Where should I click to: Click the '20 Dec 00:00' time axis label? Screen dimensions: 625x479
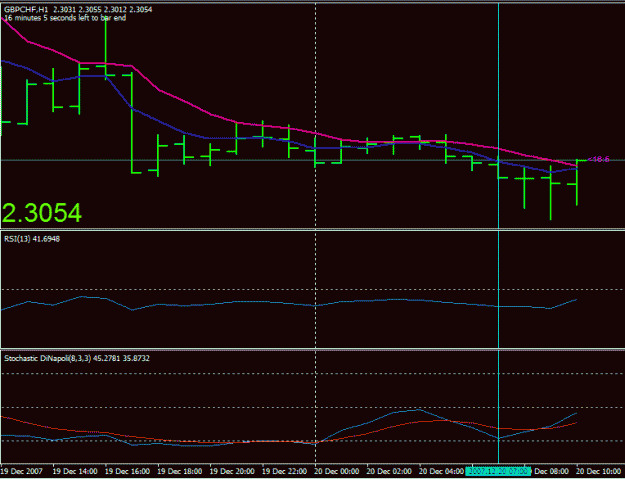tap(338, 471)
